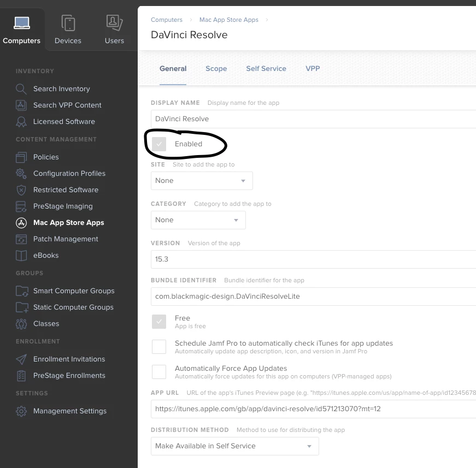Click the Configuration Profiles gears icon

click(x=21, y=174)
